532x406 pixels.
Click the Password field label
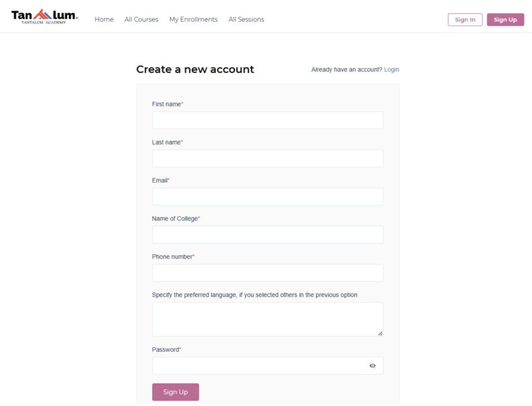(166, 350)
